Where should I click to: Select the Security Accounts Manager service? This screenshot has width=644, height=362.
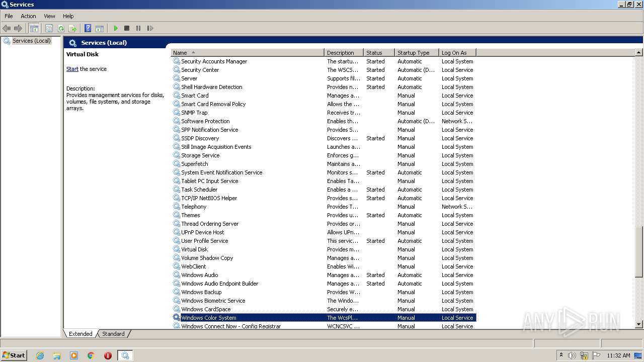[x=324, y=61]
